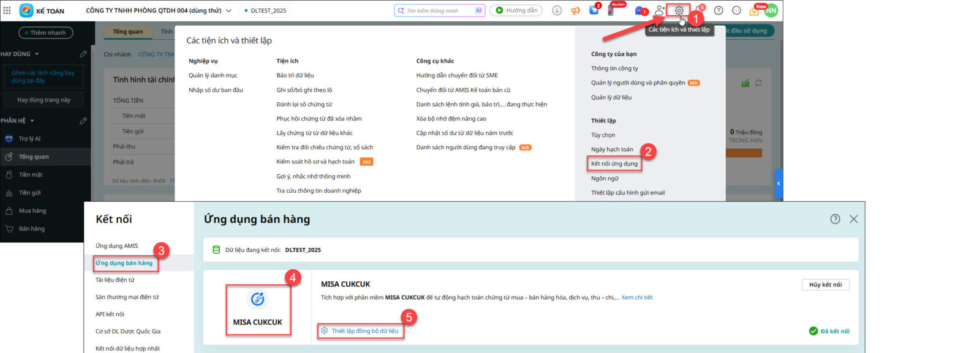Click the download arrow circle icon

pyautogui.click(x=557, y=10)
